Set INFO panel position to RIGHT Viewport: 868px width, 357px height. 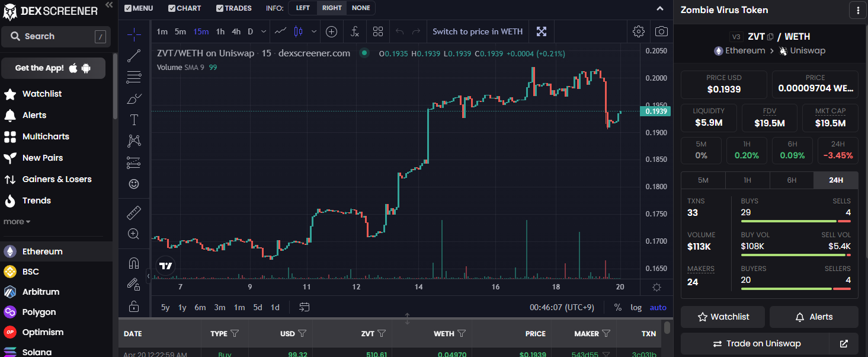332,8
